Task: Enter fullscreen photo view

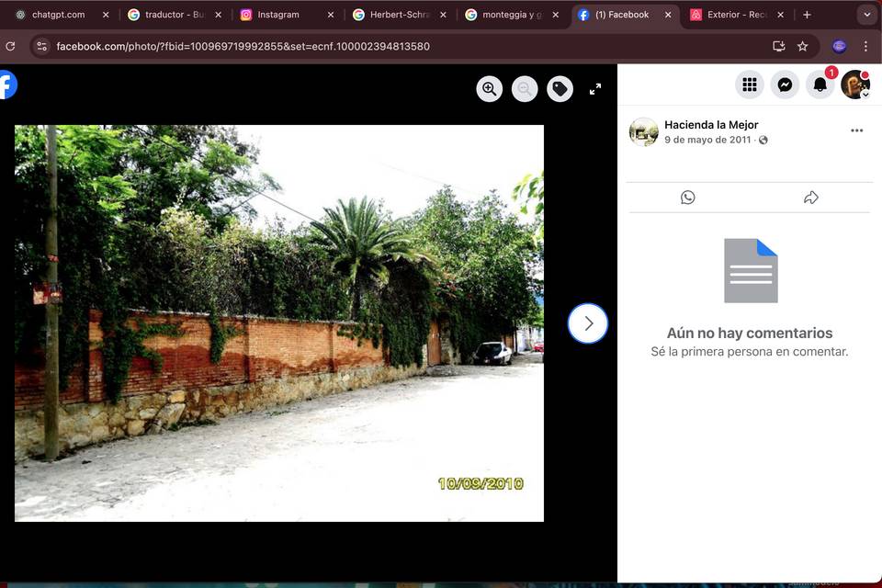Action: pos(595,89)
